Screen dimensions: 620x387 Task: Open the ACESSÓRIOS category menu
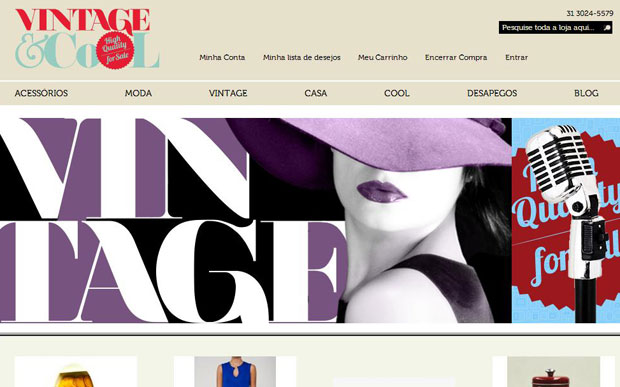(x=41, y=93)
